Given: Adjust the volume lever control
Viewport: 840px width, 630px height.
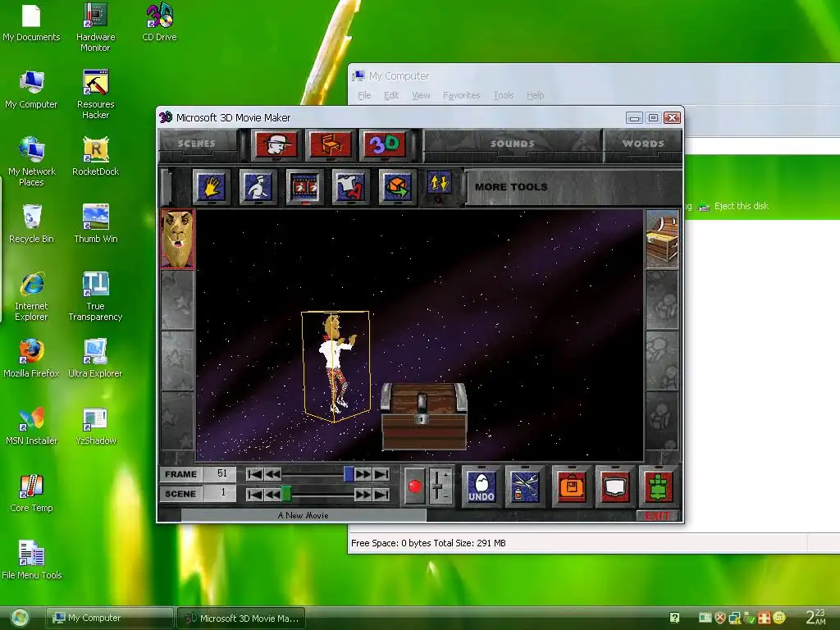Looking at the screenshot, I should (x=440, y=486).
